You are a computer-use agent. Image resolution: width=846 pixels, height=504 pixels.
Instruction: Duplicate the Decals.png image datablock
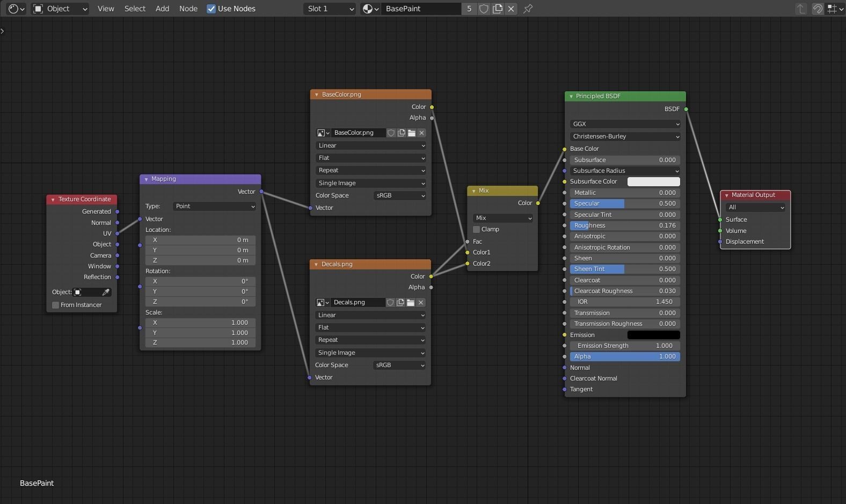pyautogui.click(x=400, y=302)
